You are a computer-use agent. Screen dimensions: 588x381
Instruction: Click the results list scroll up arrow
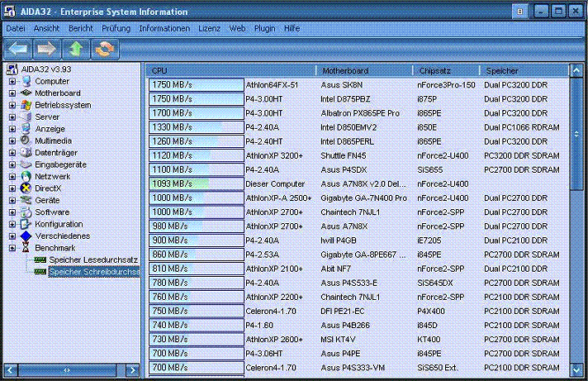tap(576, 70)
